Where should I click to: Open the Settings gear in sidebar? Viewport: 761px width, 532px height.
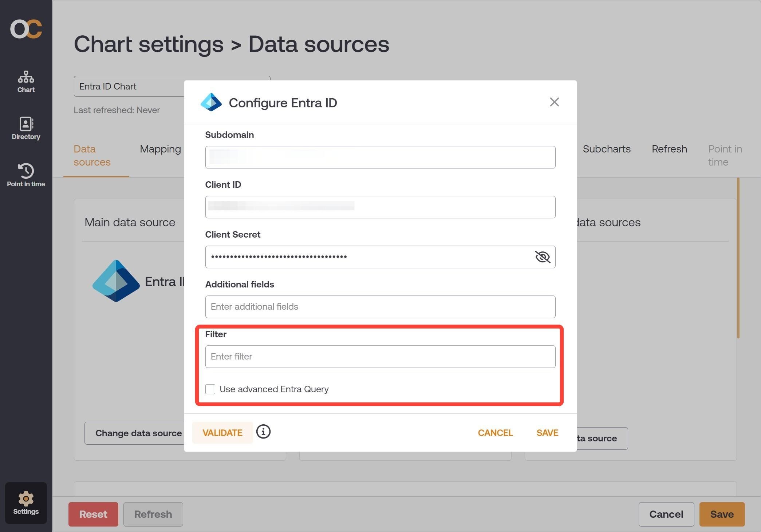26,503
